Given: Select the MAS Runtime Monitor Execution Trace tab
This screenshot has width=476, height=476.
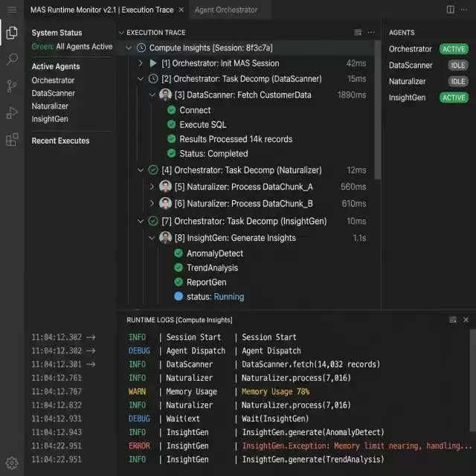Looking at the screenshot, I should tap(102, 10).
